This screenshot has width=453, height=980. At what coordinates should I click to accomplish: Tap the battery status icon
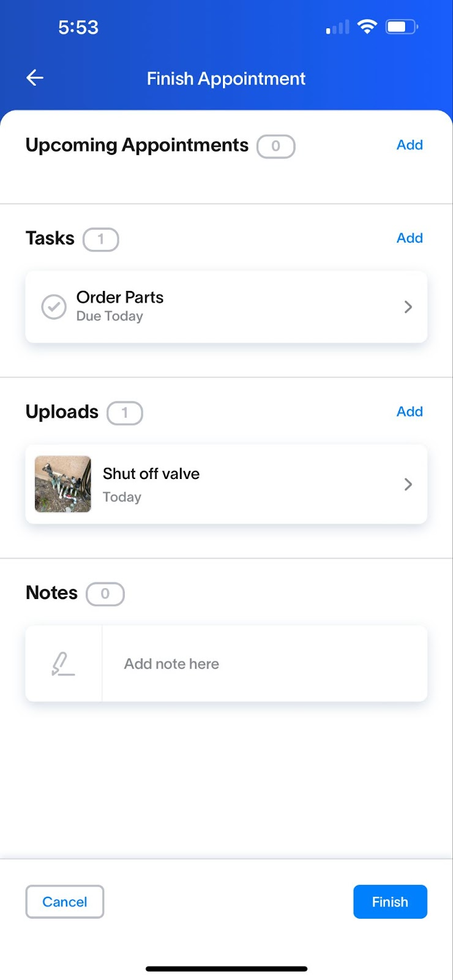coord(401,26)
